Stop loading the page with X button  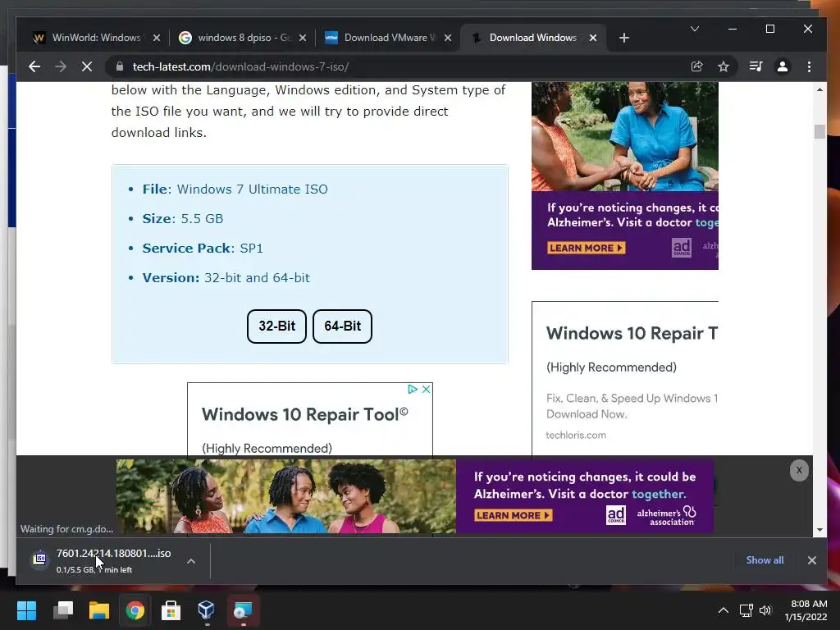click(87, 66)
